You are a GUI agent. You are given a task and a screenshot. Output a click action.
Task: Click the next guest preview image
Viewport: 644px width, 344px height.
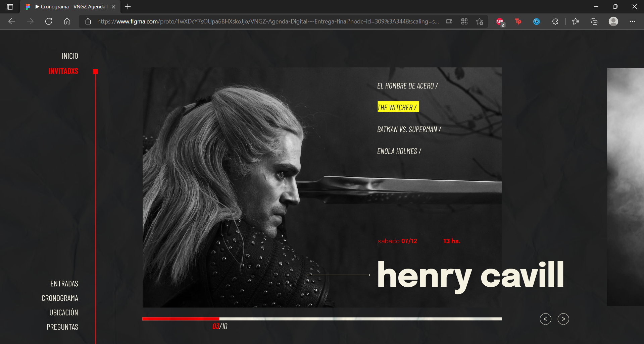pyautogui.click(x=625, y=187)
